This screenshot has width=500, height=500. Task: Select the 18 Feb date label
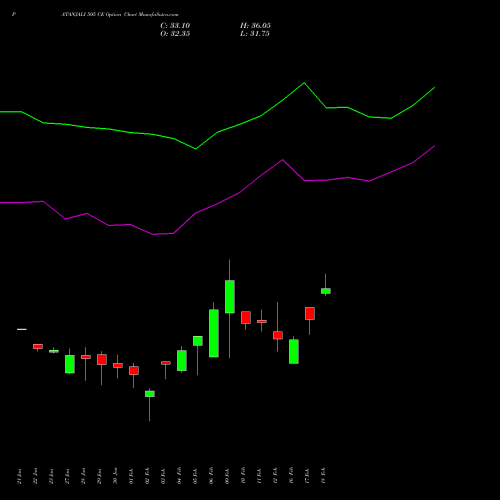(323, 476)
